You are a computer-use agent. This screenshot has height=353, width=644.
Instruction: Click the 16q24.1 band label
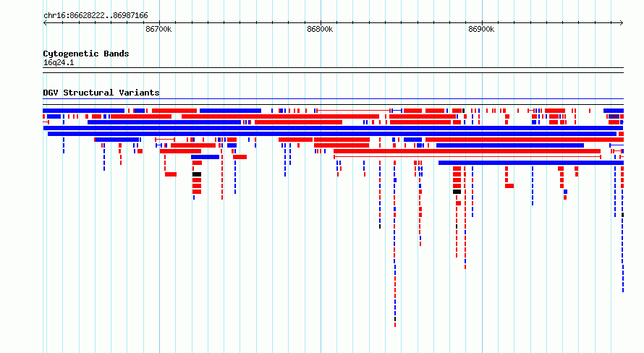tap(59, 63)
